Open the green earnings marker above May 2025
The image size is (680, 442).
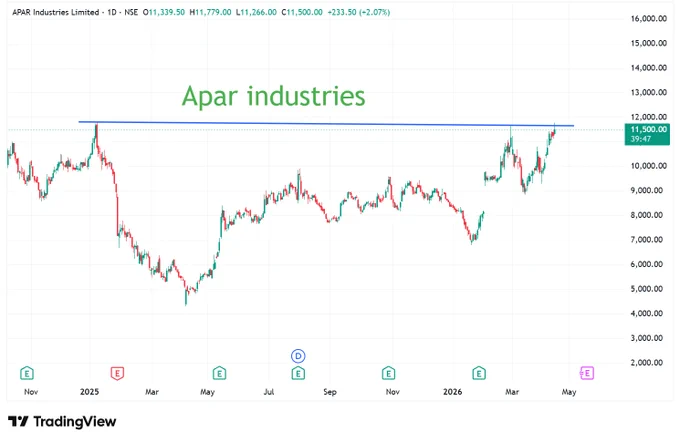click(219, 373)
